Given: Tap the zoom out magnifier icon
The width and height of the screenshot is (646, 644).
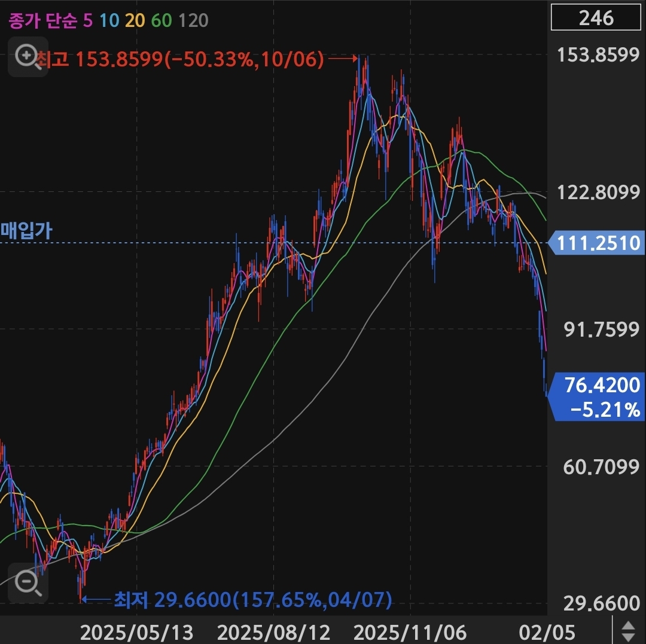Looking at the screenshot, I should 28,581.
